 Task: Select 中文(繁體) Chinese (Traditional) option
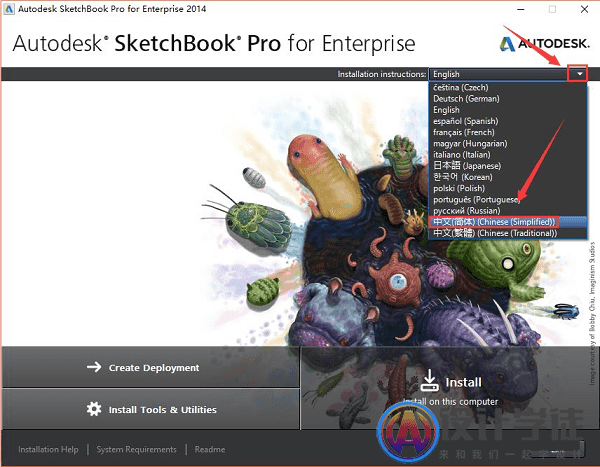coord(507,233)
